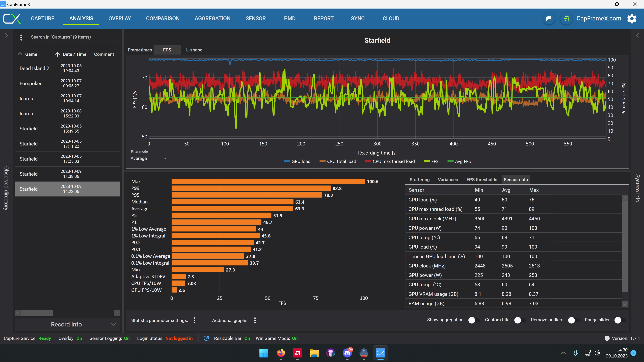Click the Captures search field
This screenshot has height=362, width=644.
coord(74,37)
